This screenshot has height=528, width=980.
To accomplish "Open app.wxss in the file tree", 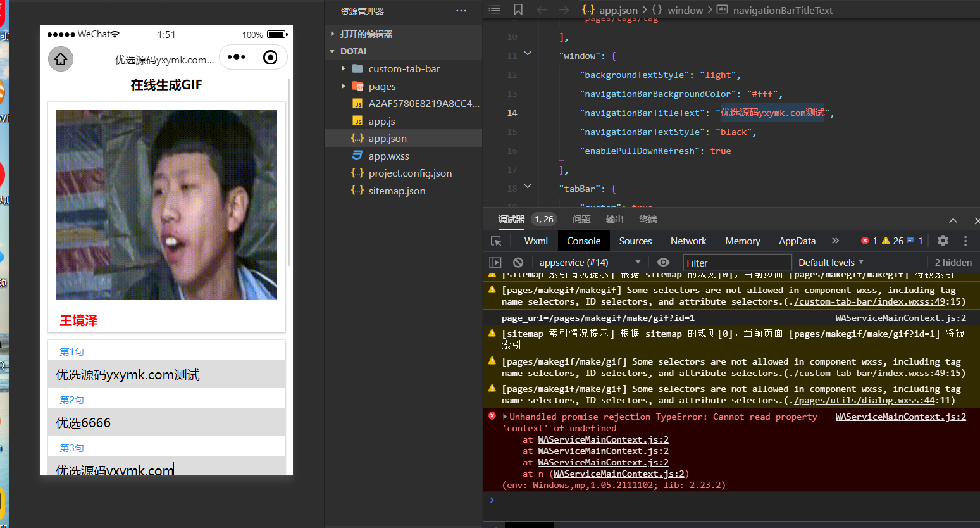I will [388, 156].
